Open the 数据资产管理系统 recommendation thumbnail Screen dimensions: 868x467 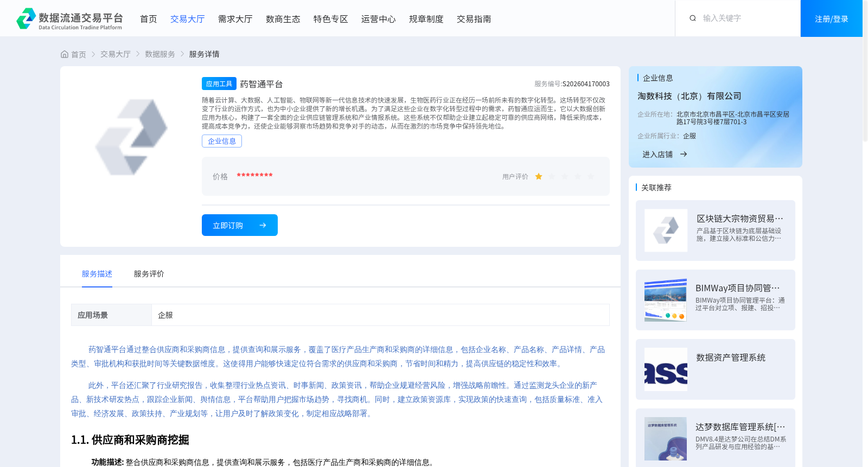click(x=666, y=369)
